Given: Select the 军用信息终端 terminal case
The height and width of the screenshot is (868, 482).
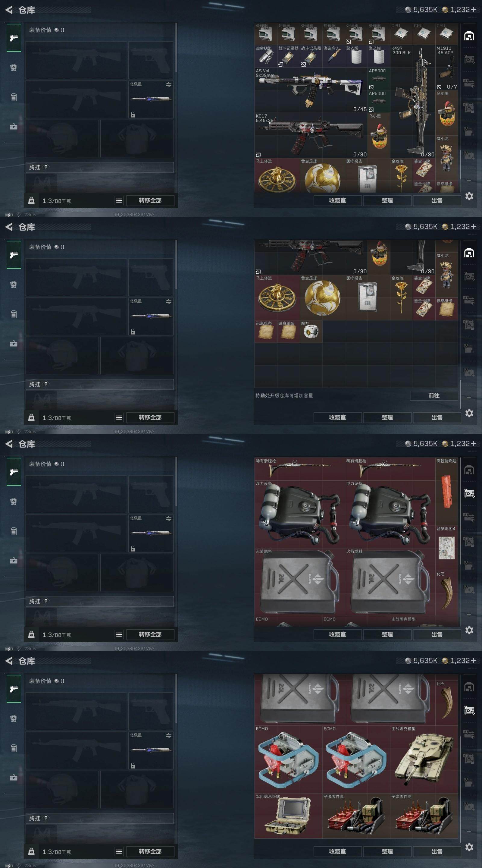Looking at the screenshot, I should pyautogui.click(x=288, y=816).
